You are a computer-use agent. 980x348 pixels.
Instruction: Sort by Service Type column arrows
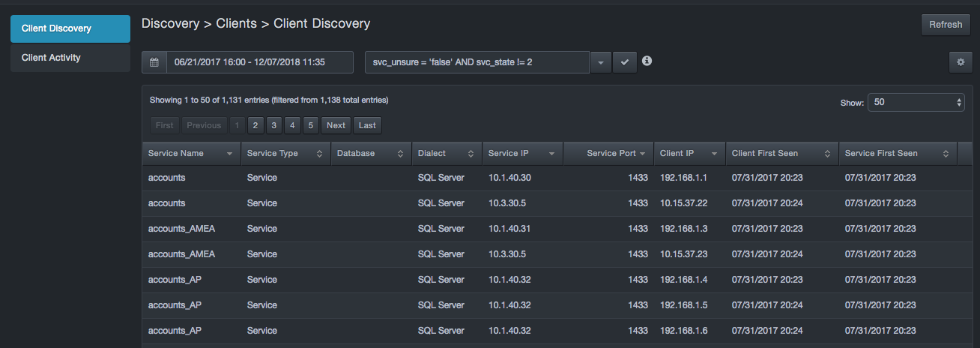[319, 154]
